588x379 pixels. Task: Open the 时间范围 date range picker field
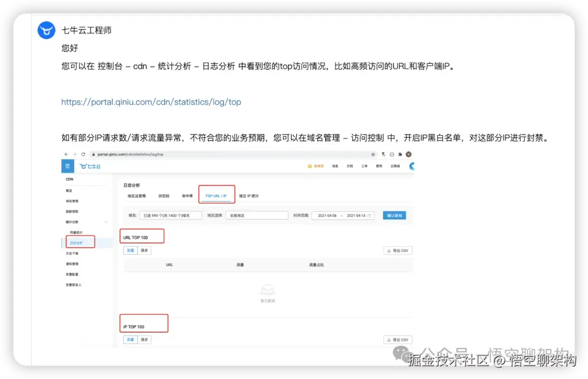click(343, 215)
